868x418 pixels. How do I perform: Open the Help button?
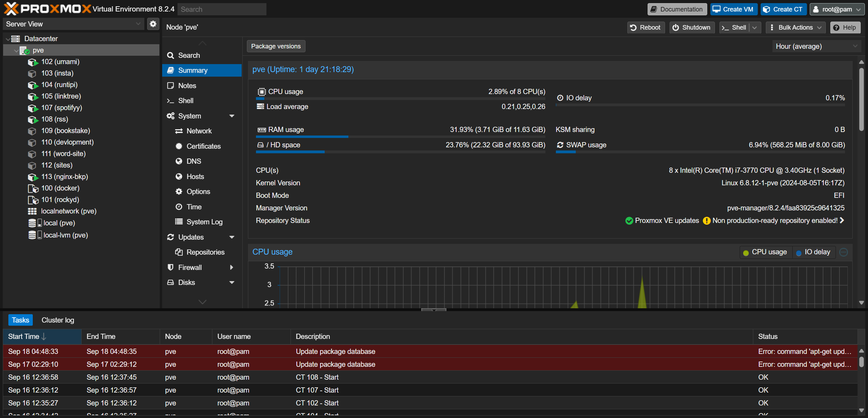coord(845,28)
